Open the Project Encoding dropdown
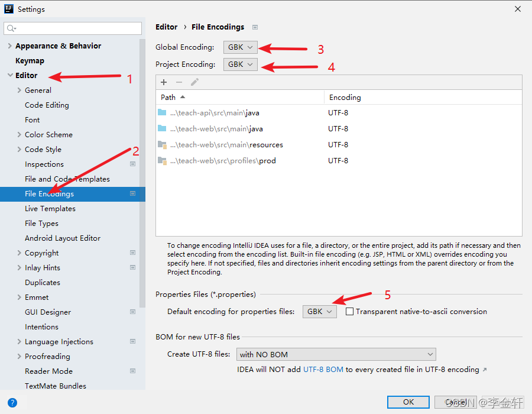Viewport: 532px width, 414px height. [240, 64]
